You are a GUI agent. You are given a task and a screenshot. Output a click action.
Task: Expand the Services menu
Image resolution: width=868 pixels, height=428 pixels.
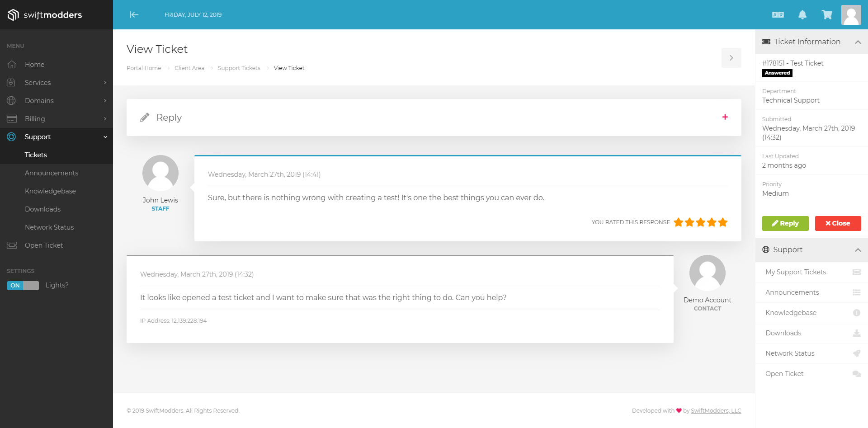(x=38, y=83)
